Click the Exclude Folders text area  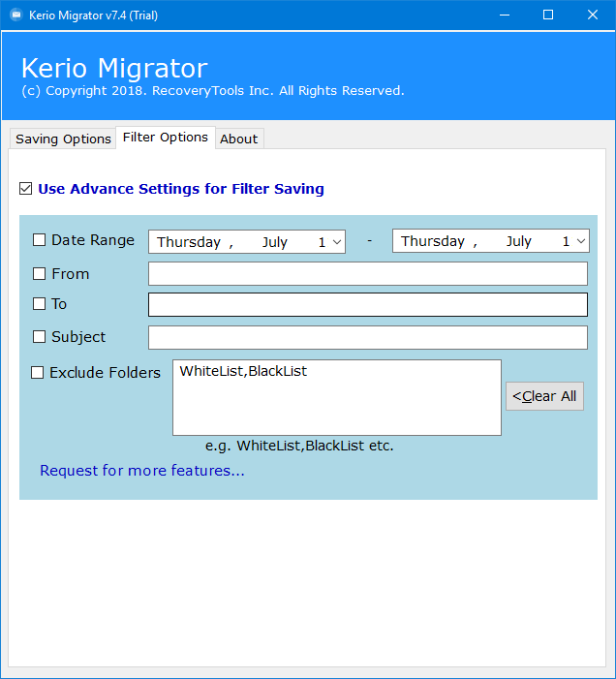337,397
